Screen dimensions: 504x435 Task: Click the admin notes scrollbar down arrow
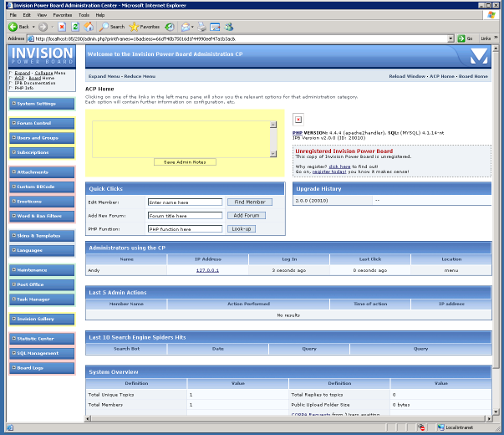[273, 151]
